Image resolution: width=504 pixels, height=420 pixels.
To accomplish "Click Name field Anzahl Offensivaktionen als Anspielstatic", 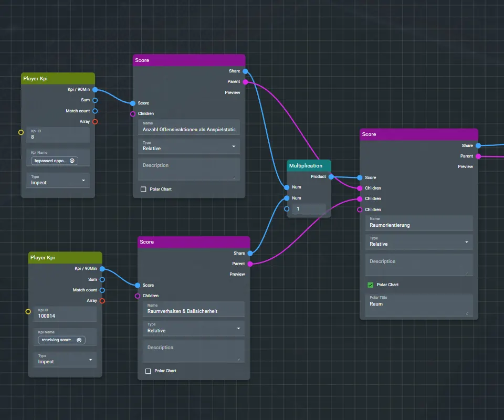I will tap(189, 127).
